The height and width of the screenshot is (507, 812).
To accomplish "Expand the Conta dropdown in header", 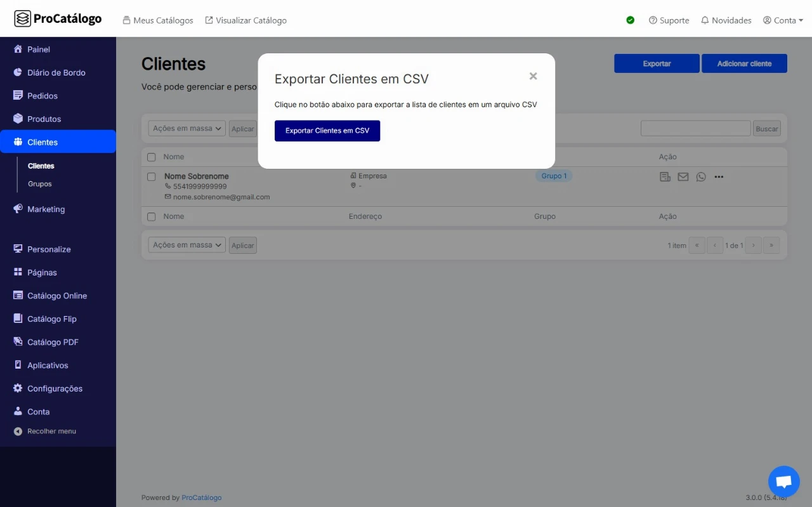I will [x=783, y=20].
